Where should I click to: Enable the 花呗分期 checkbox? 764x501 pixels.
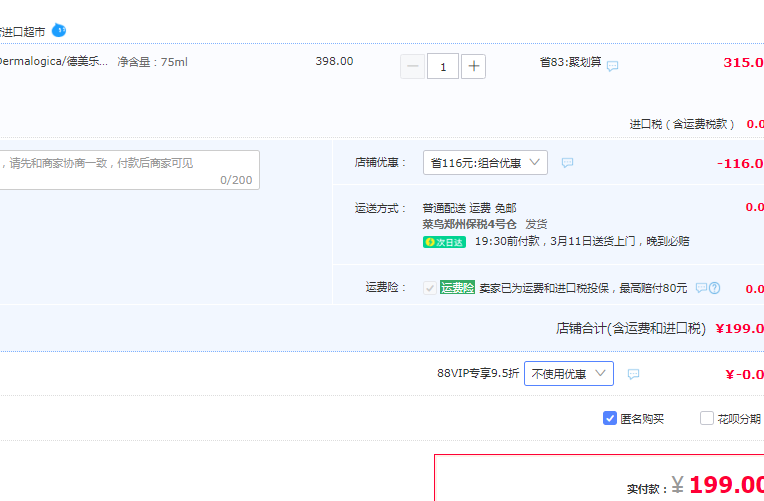pos(707,418)
